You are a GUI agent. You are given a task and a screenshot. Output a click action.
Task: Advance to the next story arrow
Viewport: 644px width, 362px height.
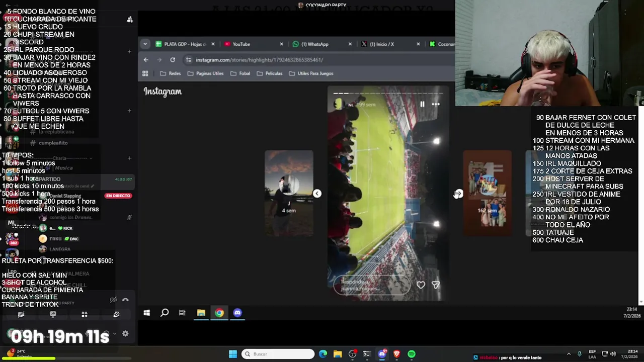tap(458, 194)
